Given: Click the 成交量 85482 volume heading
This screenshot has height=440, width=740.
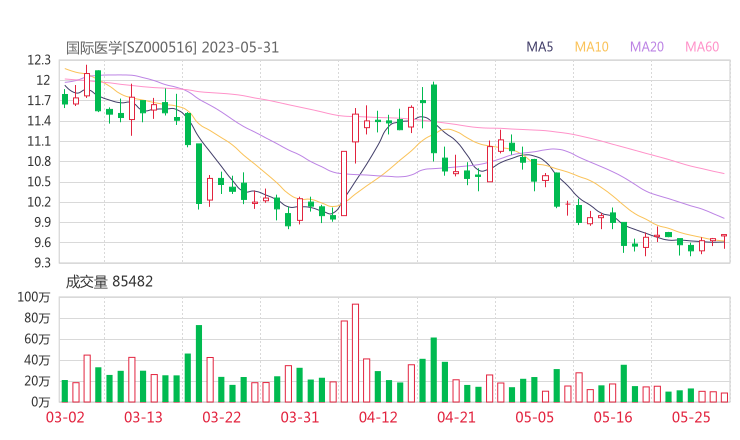Looking at the screenshot, I should click(x=109, y=282).
